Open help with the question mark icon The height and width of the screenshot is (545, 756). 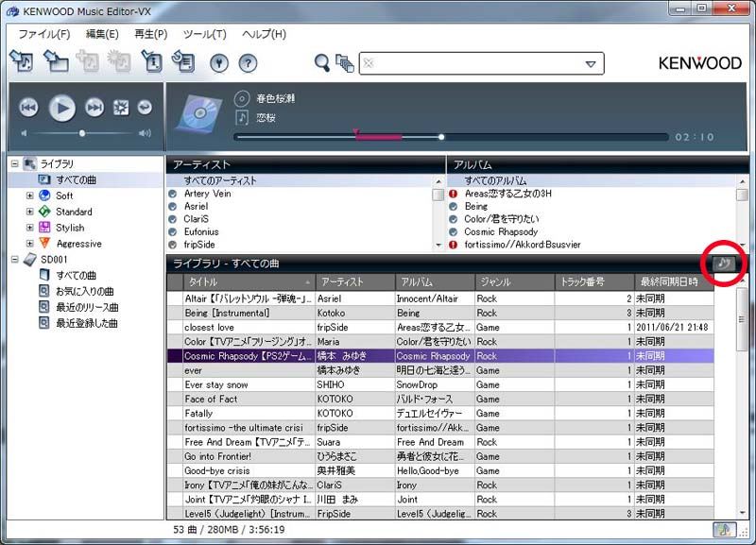[248, 63]
